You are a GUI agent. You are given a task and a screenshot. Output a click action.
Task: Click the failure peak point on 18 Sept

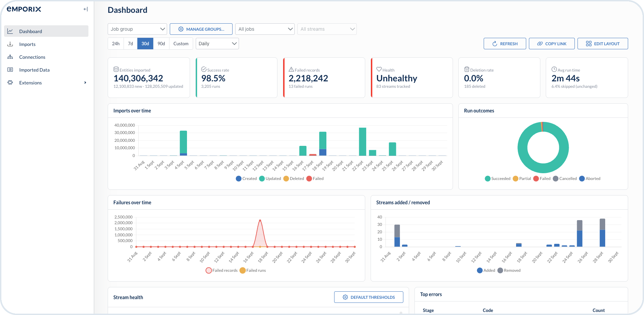[260, 220]
